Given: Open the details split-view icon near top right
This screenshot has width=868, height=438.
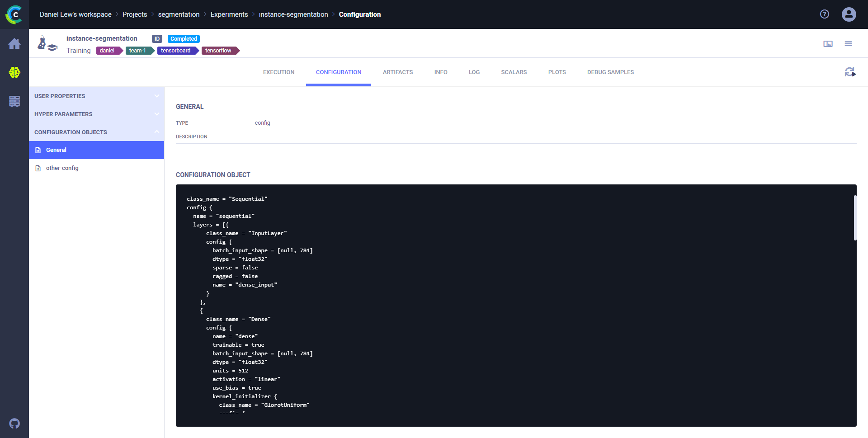Looking at the screenshot, I should [828, 43].
